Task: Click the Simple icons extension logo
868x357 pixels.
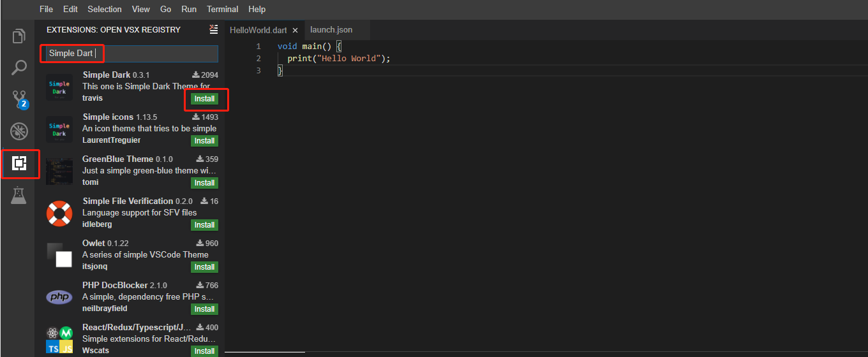Action: pyautogui.click(x=59, y=129)
